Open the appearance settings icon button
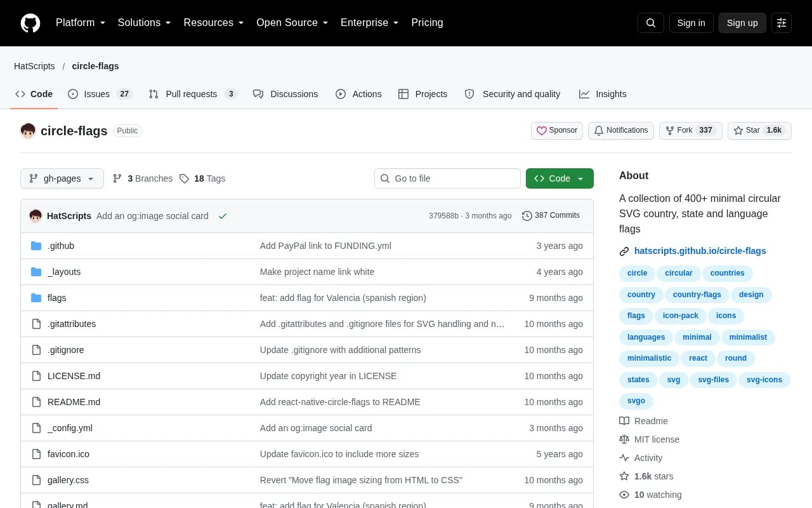 pyautogui.click(x=782, y=23)
